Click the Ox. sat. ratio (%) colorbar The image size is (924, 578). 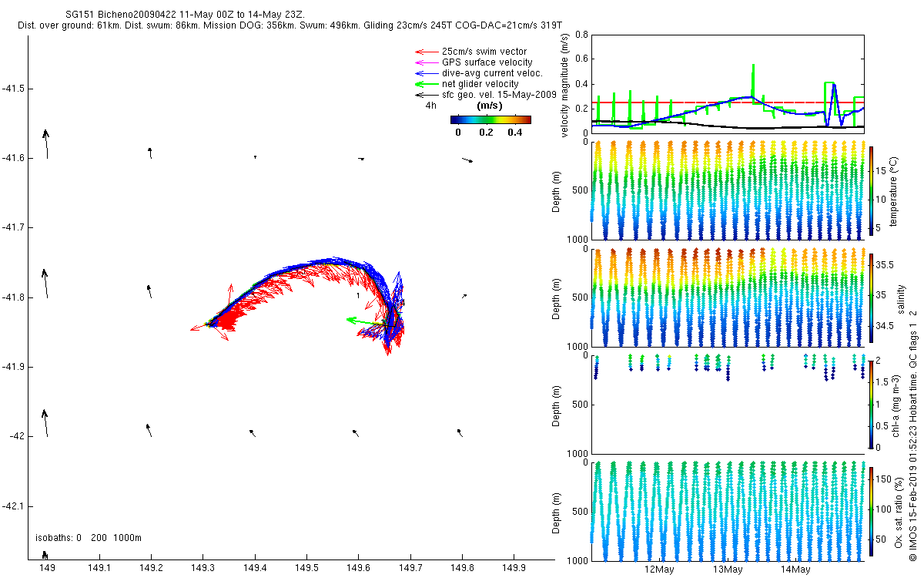(871, 510)
